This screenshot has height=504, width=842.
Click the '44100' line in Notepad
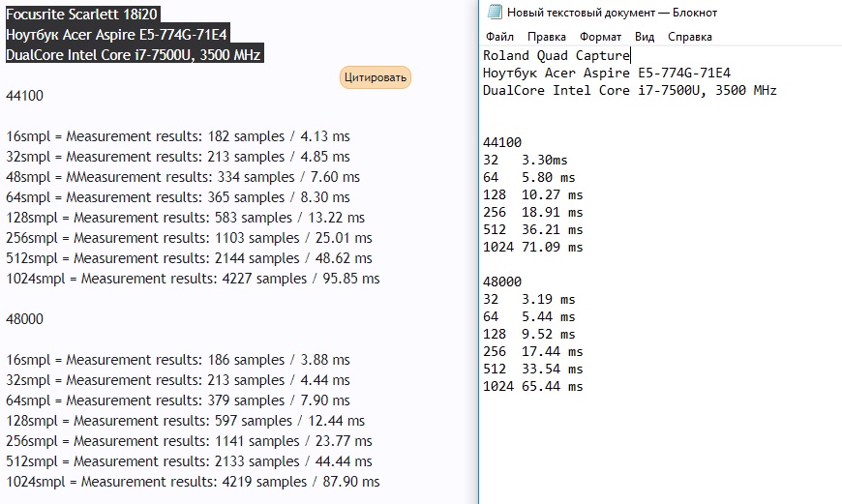(x=502, y=143)
